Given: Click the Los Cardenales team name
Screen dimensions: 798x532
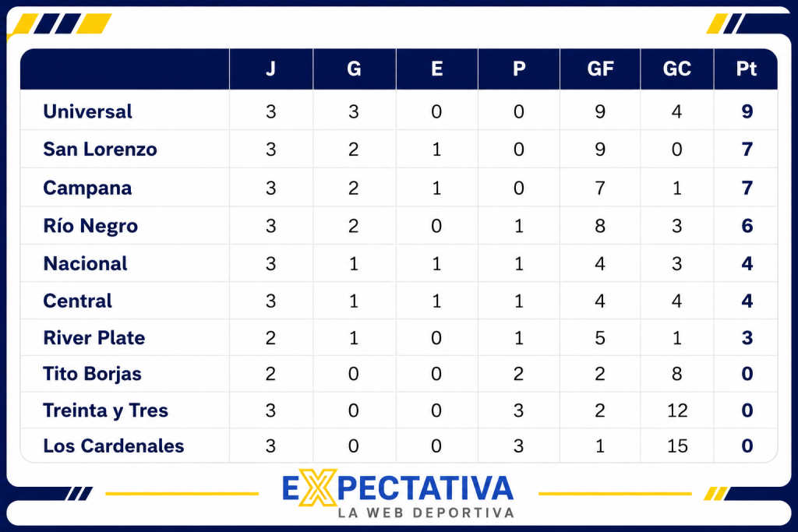Looking at the screenshot, I should 114,446.
